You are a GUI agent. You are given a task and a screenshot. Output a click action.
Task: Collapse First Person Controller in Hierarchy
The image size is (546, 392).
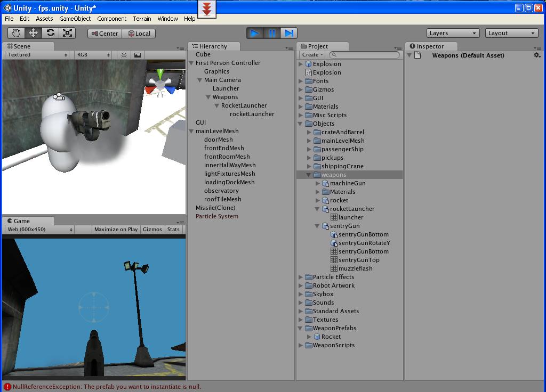tap(191, 63)
